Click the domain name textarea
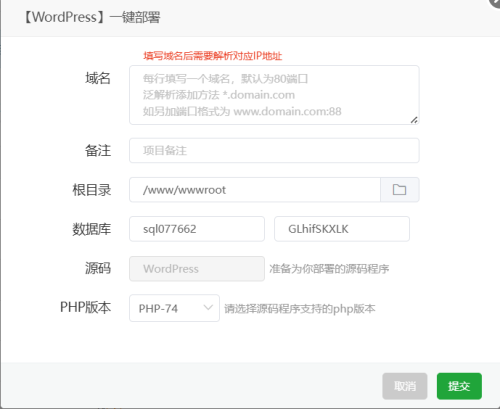This screenshot has height=409, width=500. click(x=274, y=95)
